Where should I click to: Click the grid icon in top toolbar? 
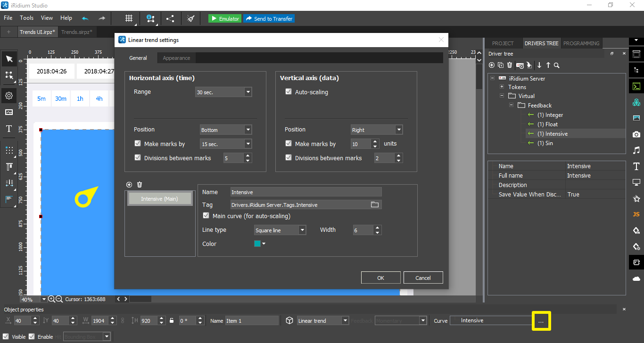pyautogui.click(x=129, y=18)
